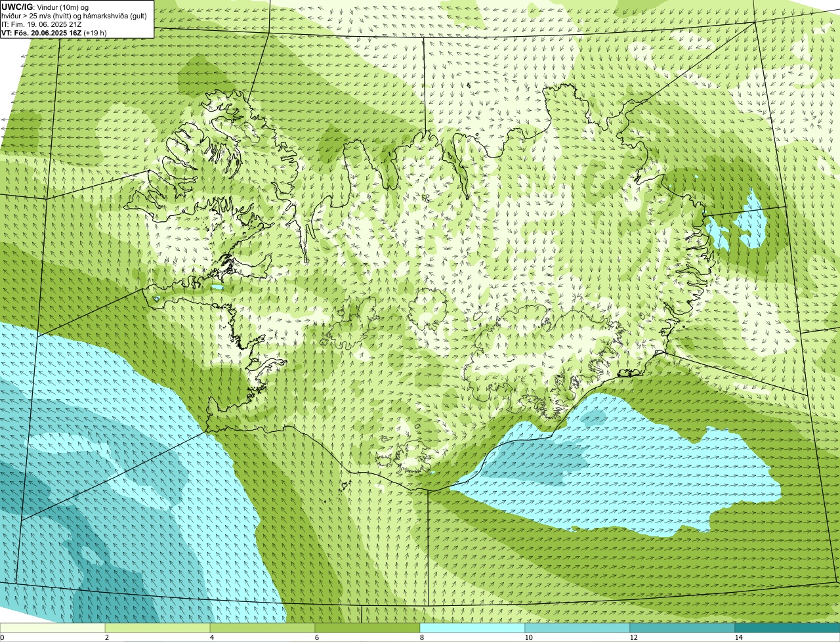This screenshot has height=642, width=840.
Task: Click the legend scale label '6'
Action: (x=316, y=637)
